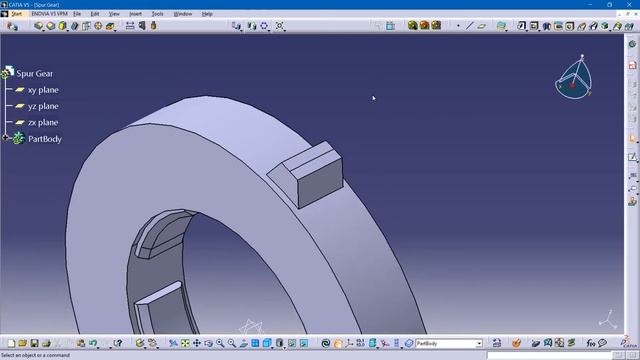This screenshot has height=360, width=640.
Task: Click the Line tool icon in top toolbar
Action: click(469, 26)
